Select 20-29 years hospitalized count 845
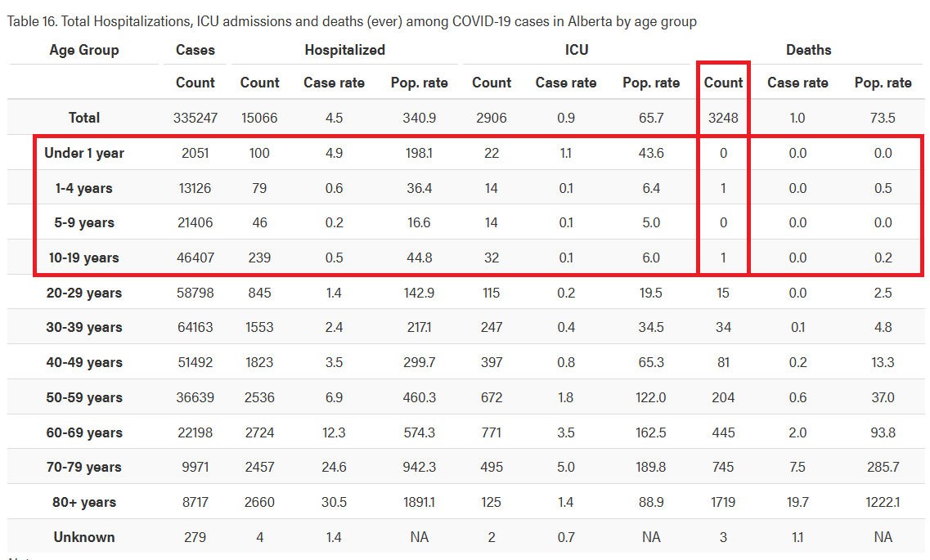 coord(259,293)
